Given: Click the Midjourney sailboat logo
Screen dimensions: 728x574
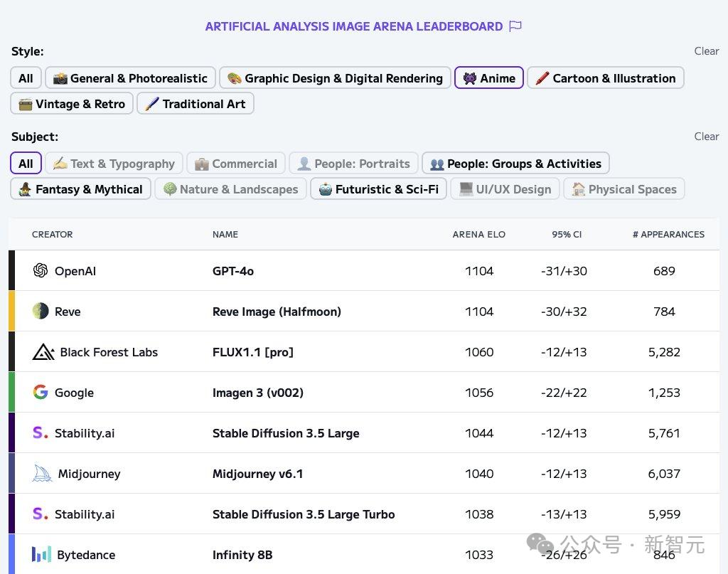Looking at the screenshot, I should click(42, 473).
